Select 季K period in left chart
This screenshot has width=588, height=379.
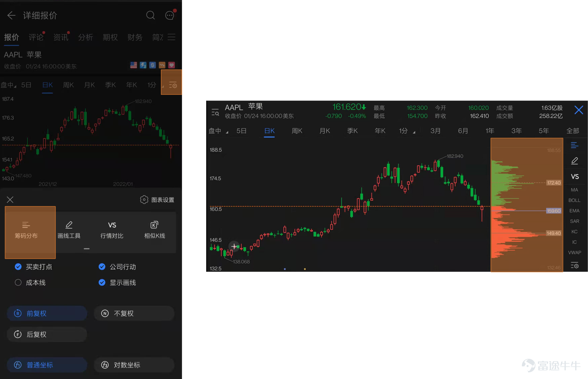110,85
